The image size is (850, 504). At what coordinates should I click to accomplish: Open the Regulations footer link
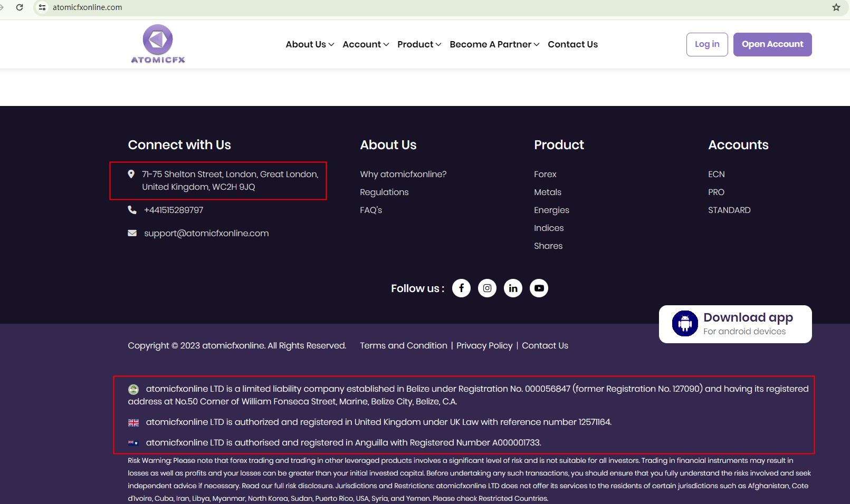[x=384, y=192]
